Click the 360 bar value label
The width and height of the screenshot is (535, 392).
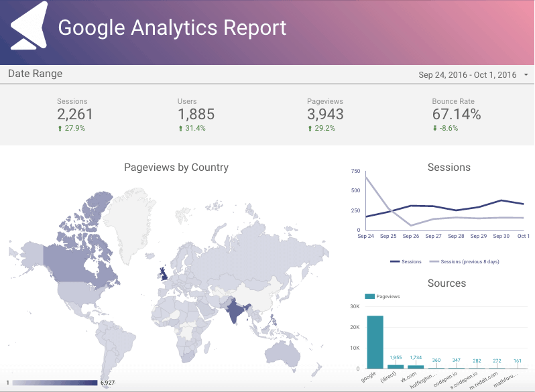[x=436, y=361]
